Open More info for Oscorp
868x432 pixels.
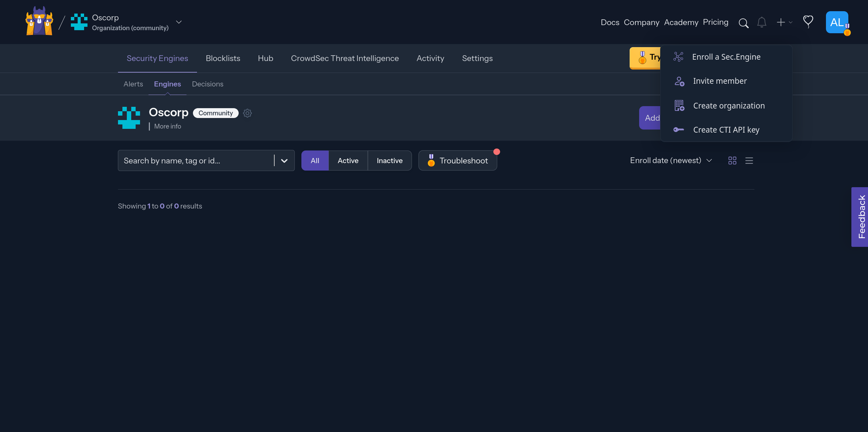click(167, 126)
